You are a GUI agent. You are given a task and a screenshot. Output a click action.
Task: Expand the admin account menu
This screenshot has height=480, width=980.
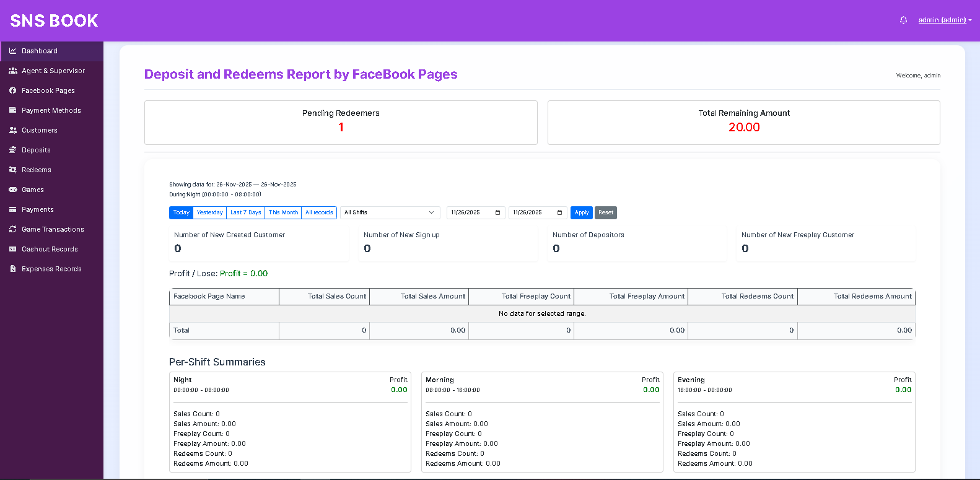(x=944, y=20)
